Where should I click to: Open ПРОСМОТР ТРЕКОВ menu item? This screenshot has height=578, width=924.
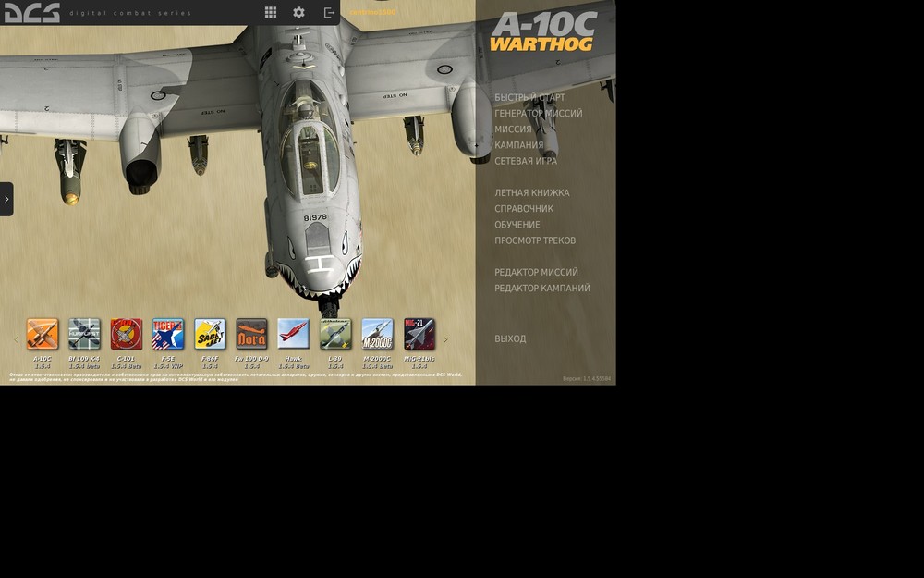click(535, 240)
